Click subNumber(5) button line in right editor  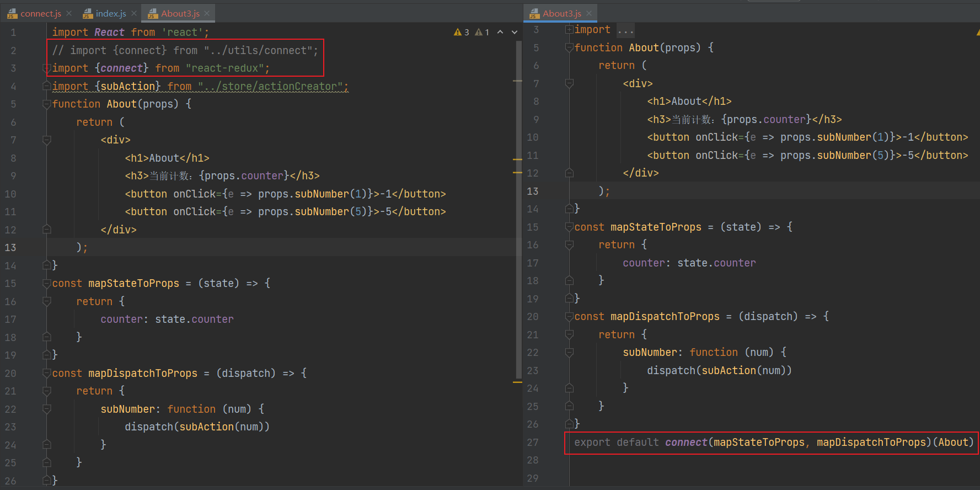pos(807,156)
